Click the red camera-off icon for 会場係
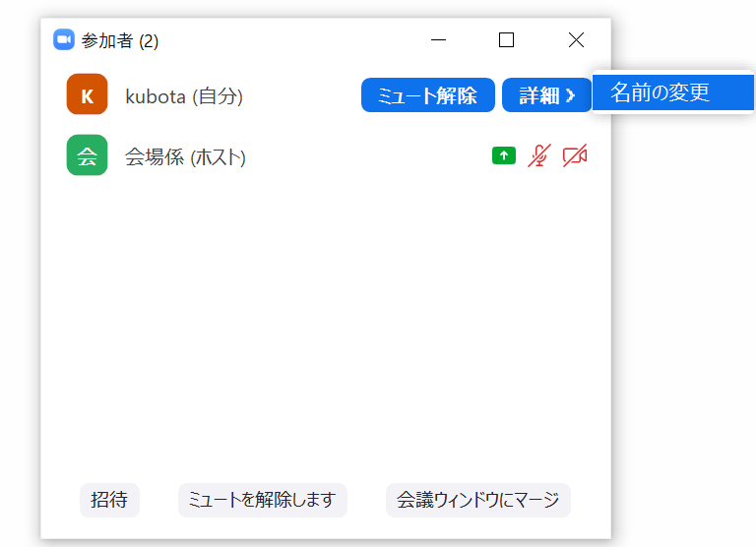The image size is (756, 547). (575, 155)
